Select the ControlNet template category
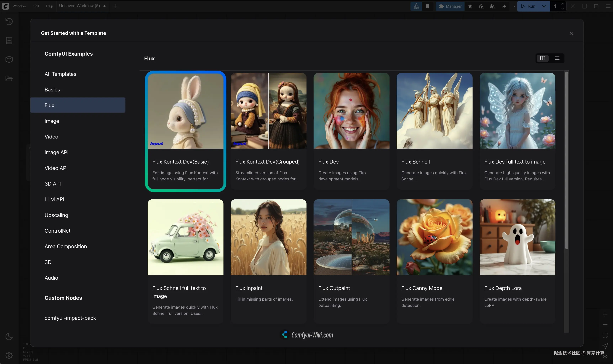Viewport: 613px width, 364px height. pyautogui.click(x=57, y=231)
